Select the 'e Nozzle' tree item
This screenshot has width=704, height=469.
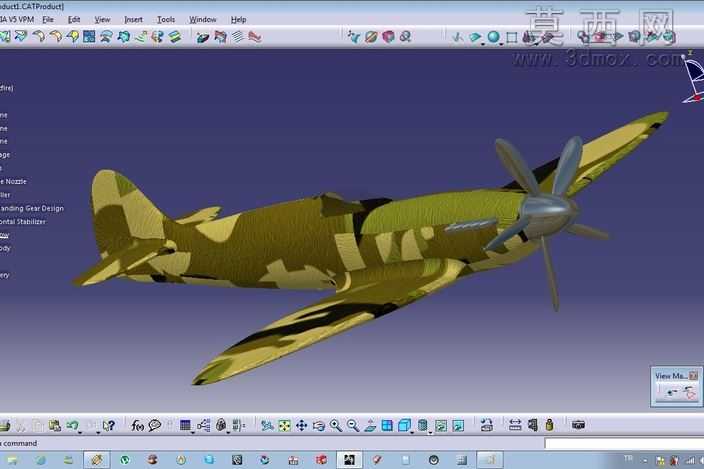[13, 181]
